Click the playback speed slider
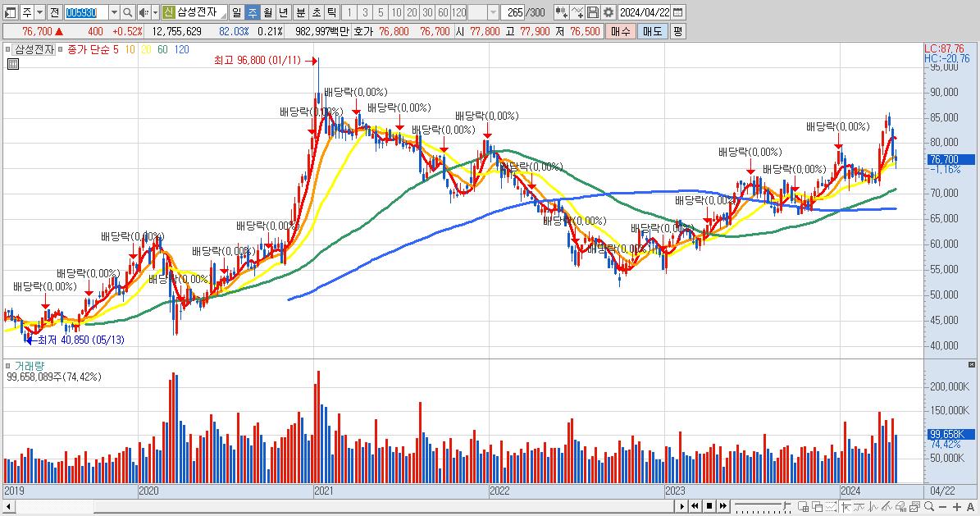This screenshot has height=516, width=980. click(x=763, y=506)
